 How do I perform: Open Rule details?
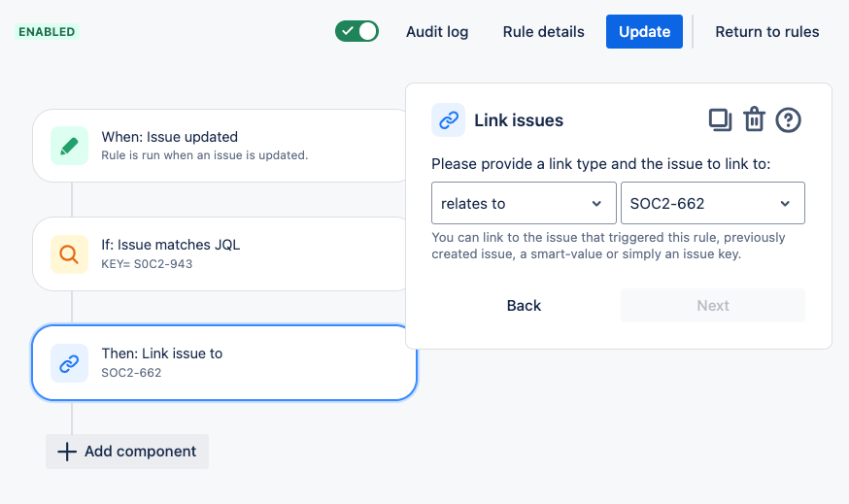pyautogui.click(x=543, y=32)
